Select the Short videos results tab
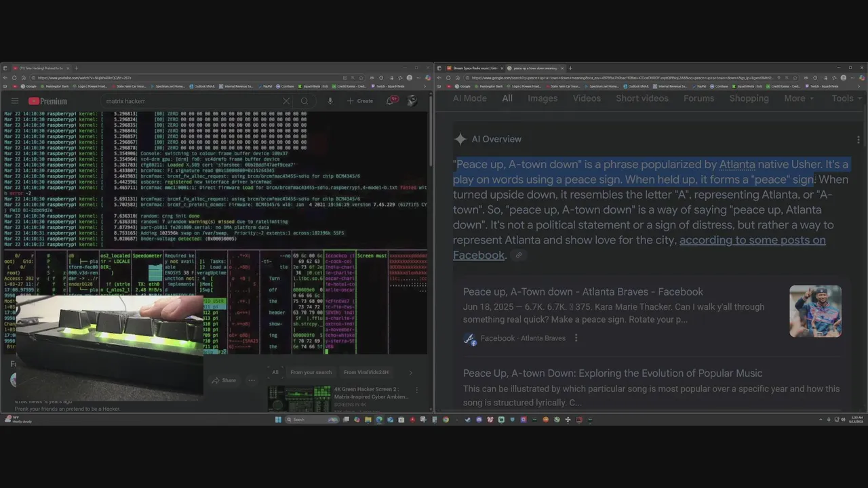 (642, 98)
